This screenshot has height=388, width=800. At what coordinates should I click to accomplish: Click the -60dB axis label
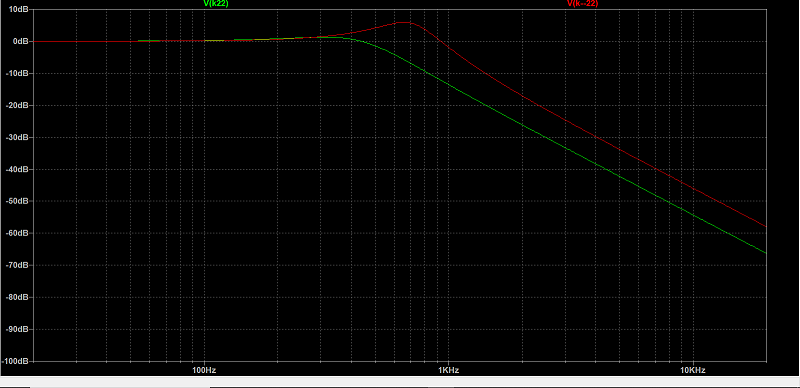(x=17, y=233)
